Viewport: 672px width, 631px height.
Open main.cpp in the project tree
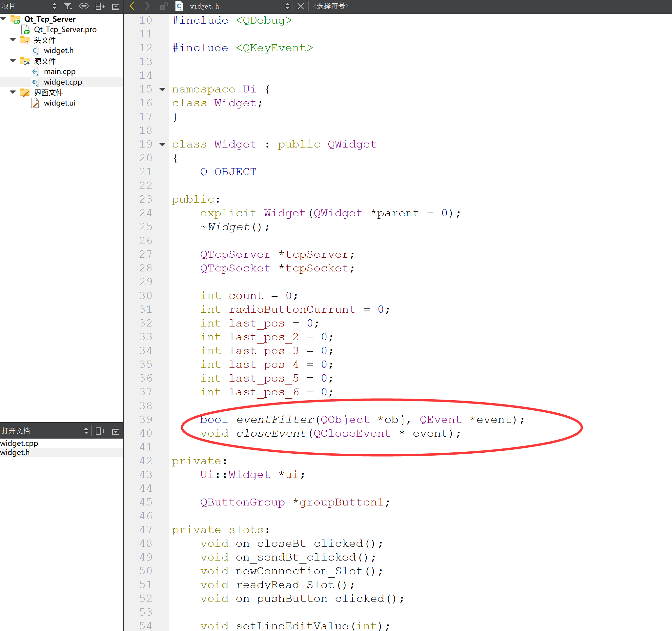(59, 71)
